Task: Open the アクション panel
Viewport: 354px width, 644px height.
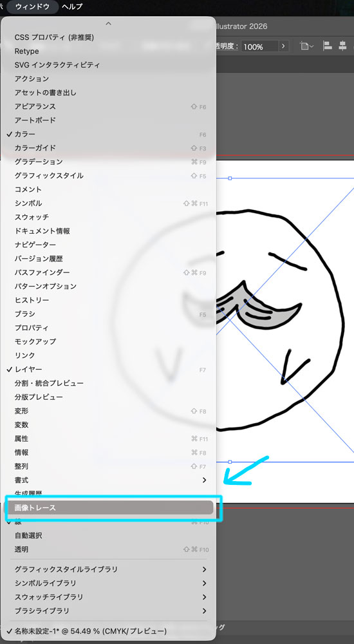Action: click(x=108, y=79)
